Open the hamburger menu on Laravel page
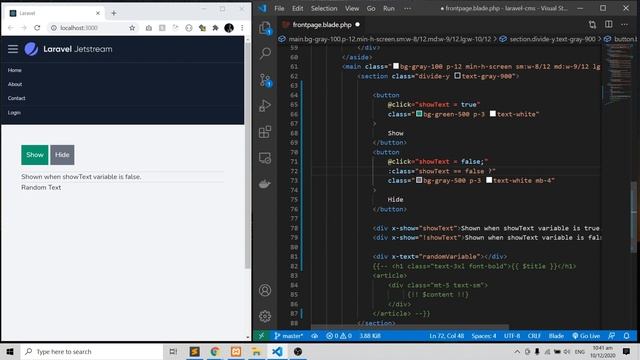640x360 pixels. 13,49
